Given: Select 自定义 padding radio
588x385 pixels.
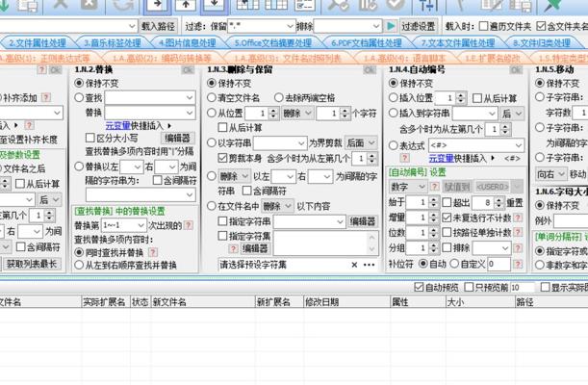Looking at the screenshot, I should [x=454, y=264].
